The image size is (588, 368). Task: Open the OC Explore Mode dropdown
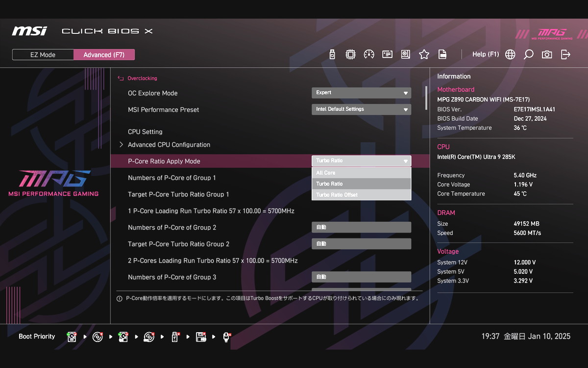(x=362, y=93)
